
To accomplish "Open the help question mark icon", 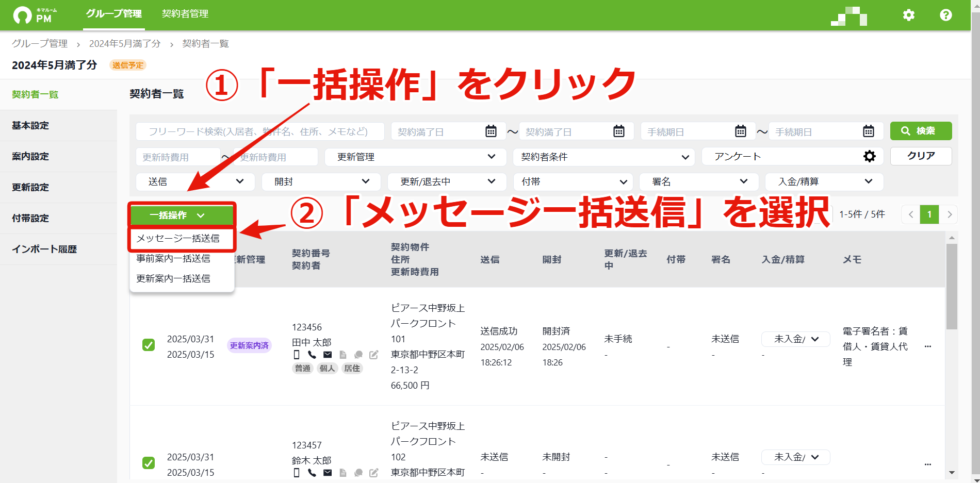I will tap(946, 15).
